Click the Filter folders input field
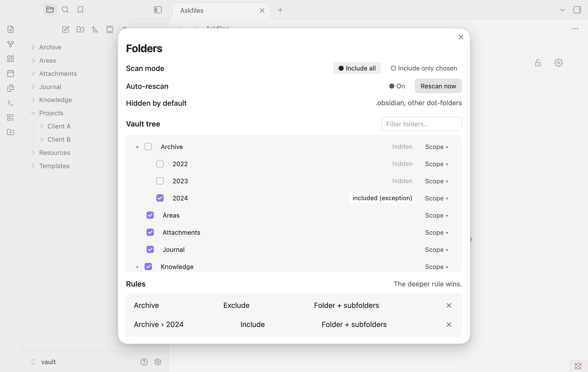 pyautogui.click(x=422, y=124)
